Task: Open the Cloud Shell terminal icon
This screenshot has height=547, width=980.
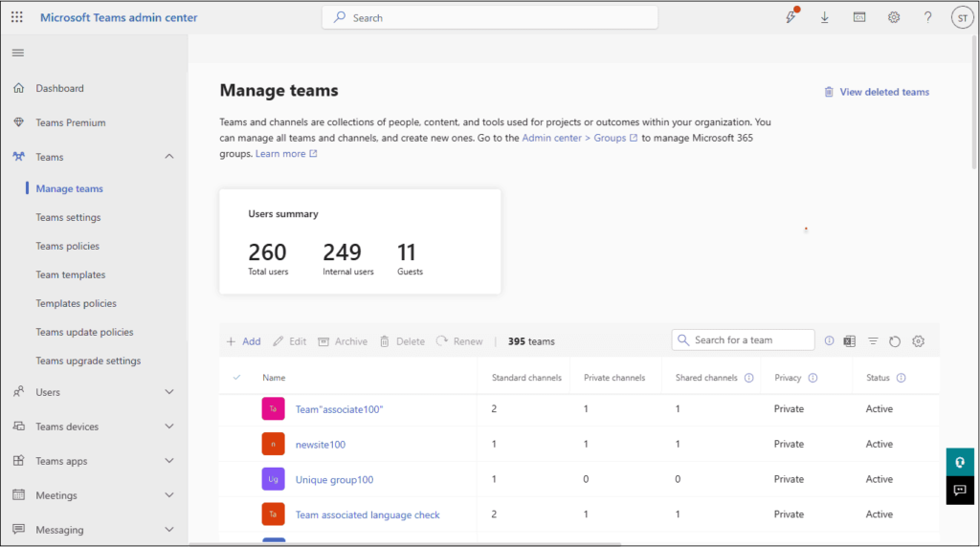Action: [x=859, y=17]
